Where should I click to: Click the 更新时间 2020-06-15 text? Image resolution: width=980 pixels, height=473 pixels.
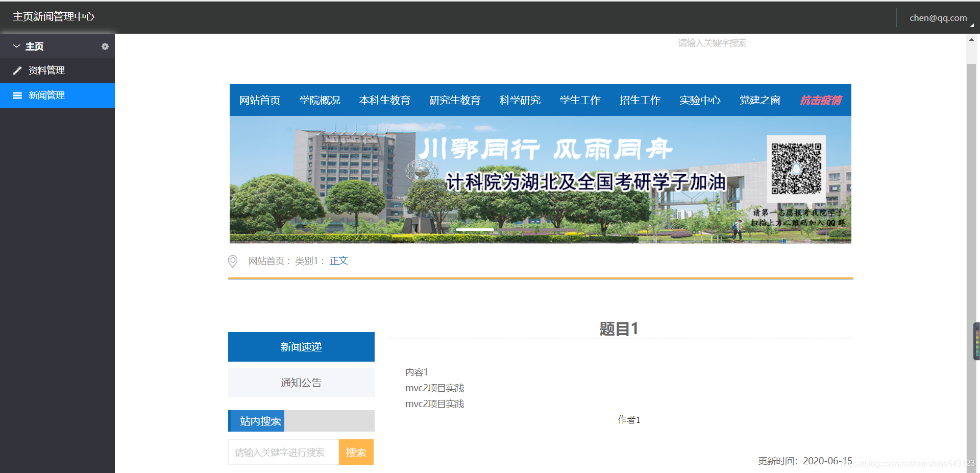coord(805,461)
